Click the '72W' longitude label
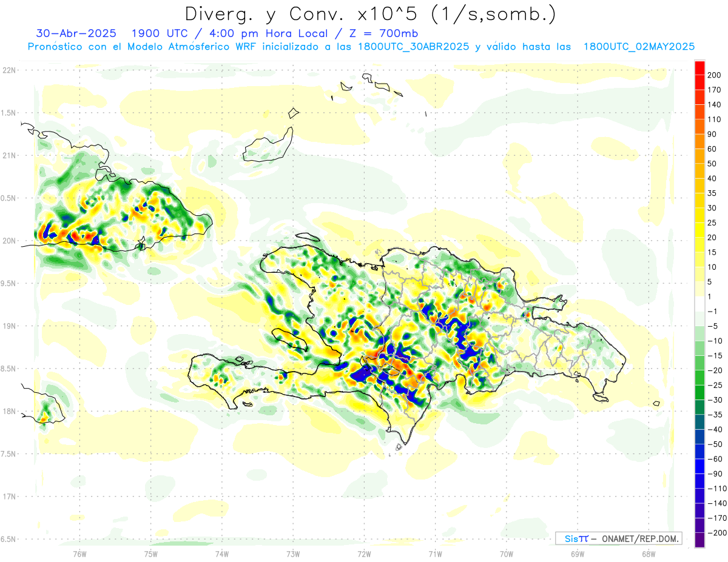This screenshot has width=728, height=562. pyautogui.click(x=364, y=554)
